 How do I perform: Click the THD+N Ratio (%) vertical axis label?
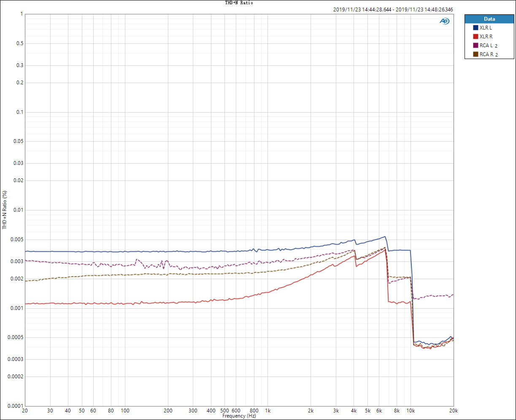pos(5,210)
